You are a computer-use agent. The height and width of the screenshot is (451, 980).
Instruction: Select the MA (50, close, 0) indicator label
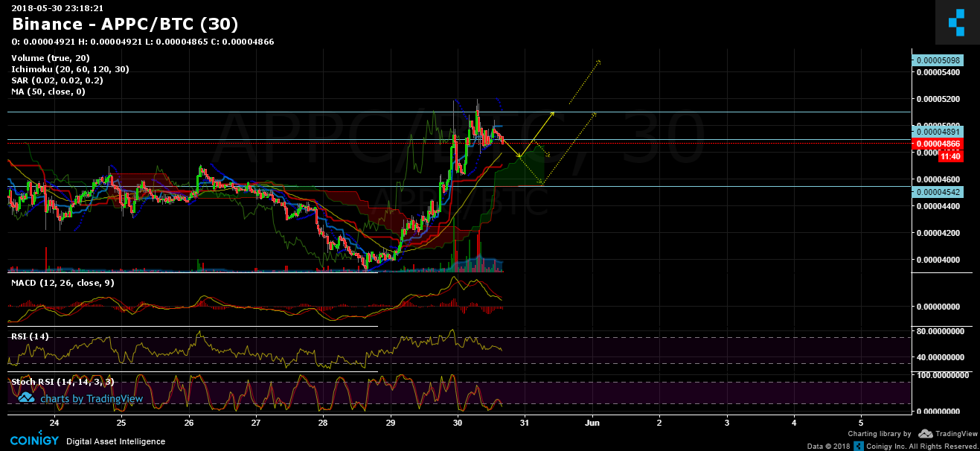coord(48,92)
